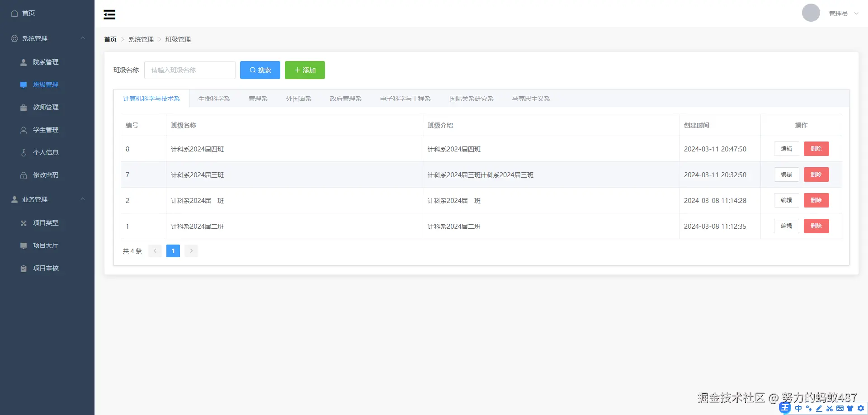Open 项目大厅 in the sidebar
This screenshot has height=415, width=868.
click(x=47, y=246)
